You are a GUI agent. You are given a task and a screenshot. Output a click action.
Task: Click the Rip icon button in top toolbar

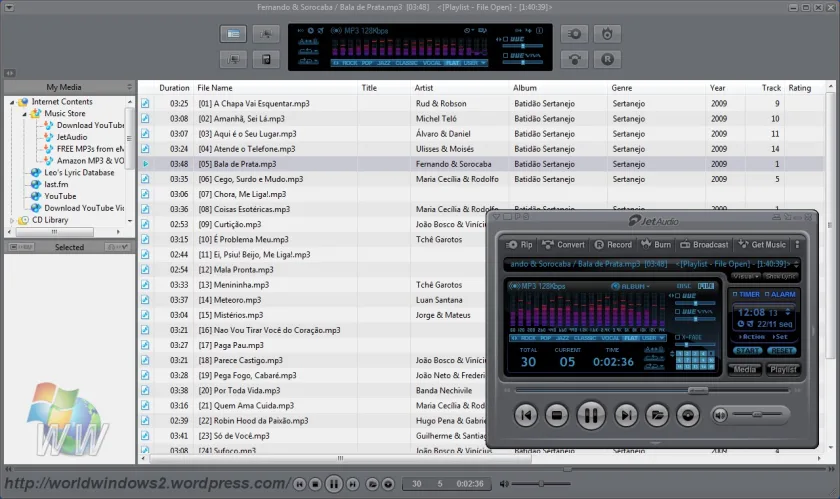574,34
